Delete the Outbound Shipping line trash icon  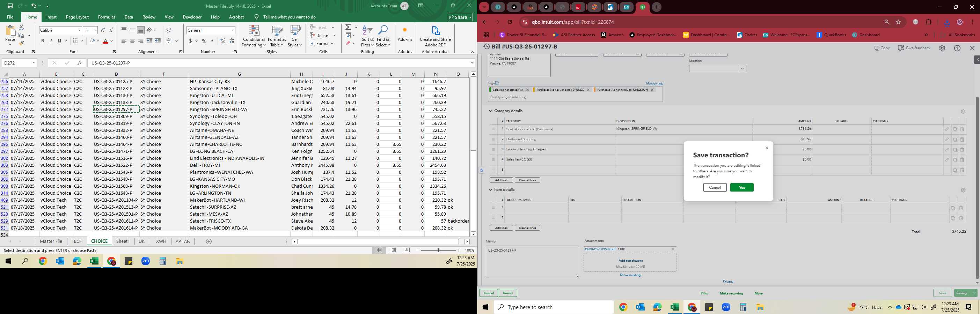962,140
